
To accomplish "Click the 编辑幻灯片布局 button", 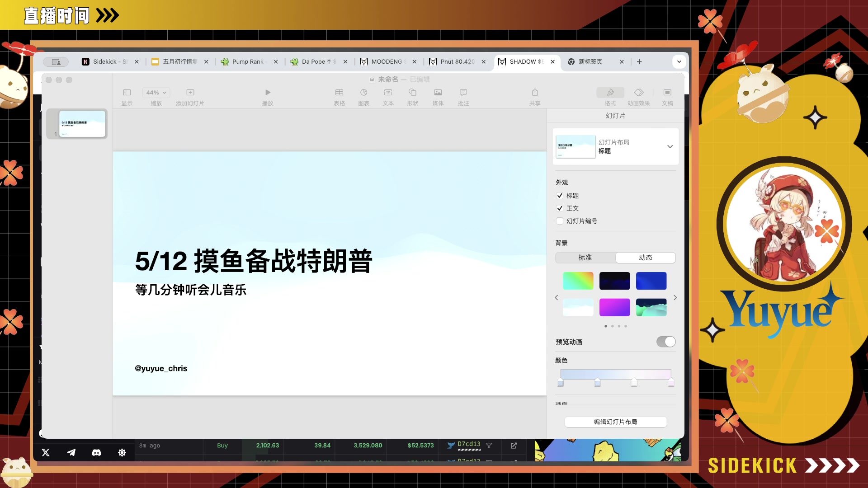I will pos(615,422).
